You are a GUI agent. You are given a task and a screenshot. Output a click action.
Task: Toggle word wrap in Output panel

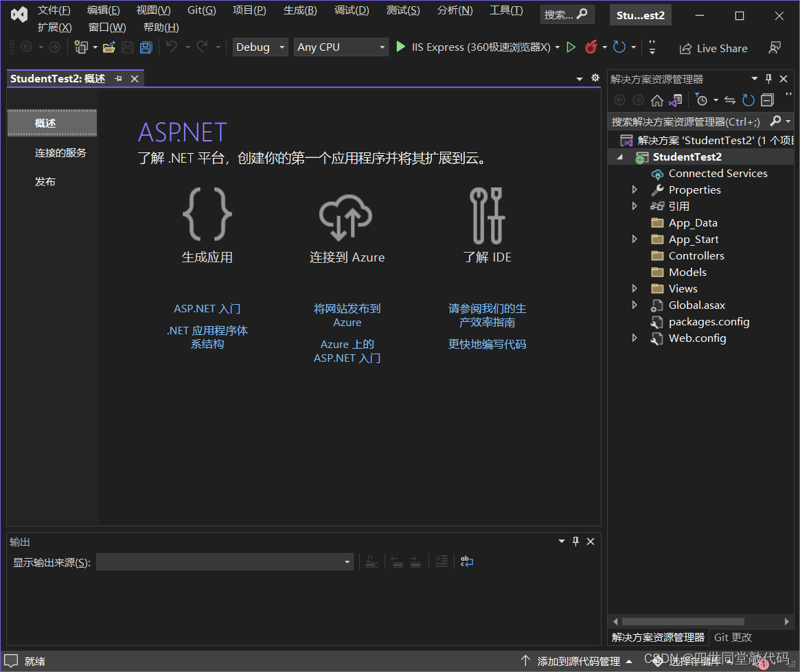coord(467,561)
